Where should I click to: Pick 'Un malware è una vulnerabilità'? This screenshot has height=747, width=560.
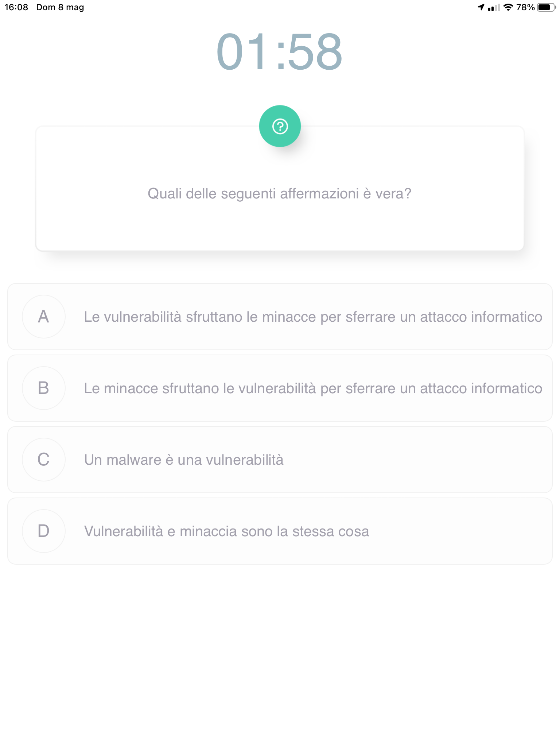tap(184, 460)
